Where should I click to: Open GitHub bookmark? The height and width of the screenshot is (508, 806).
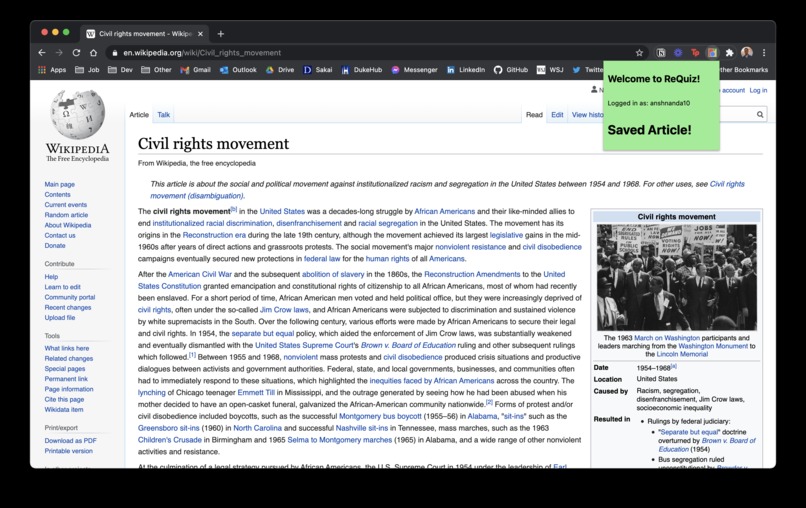pyautogui.click(x=511, y=70)
